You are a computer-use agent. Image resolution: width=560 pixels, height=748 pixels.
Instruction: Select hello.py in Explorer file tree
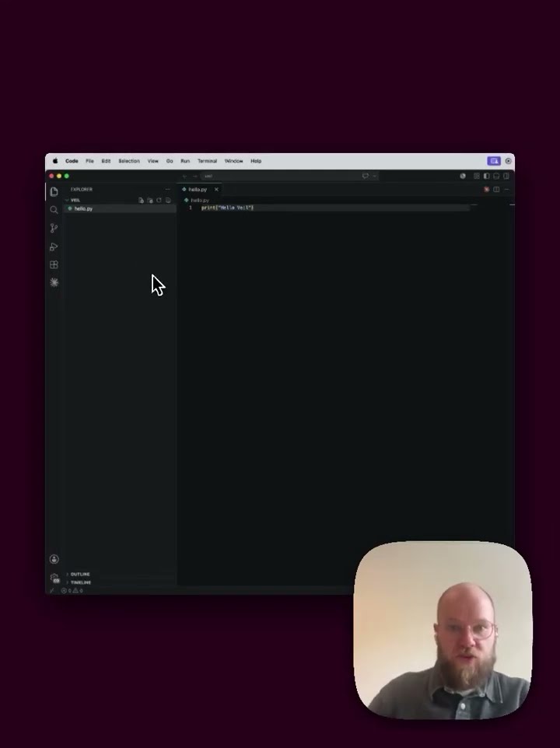(x=121, y=208)
